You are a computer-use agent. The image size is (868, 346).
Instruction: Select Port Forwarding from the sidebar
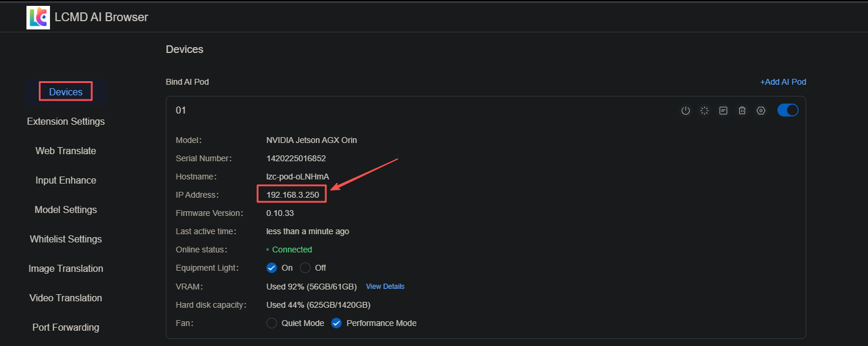pos(66,327)
